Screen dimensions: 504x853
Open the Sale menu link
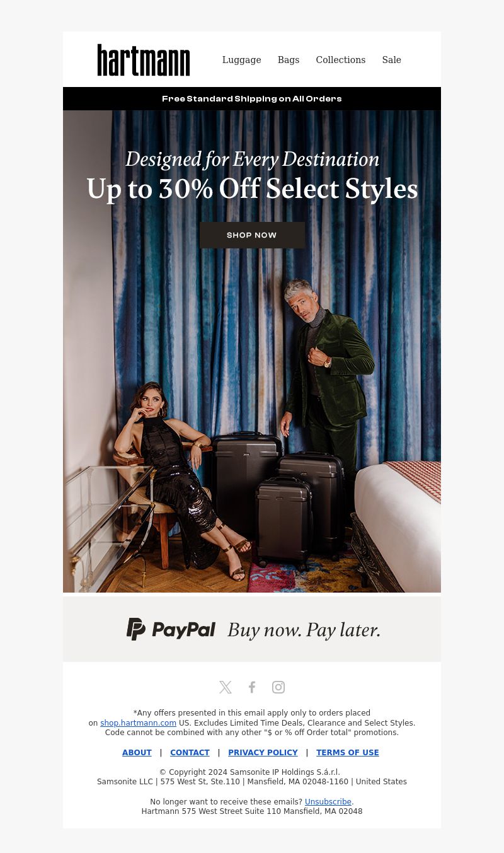(392, 60)
